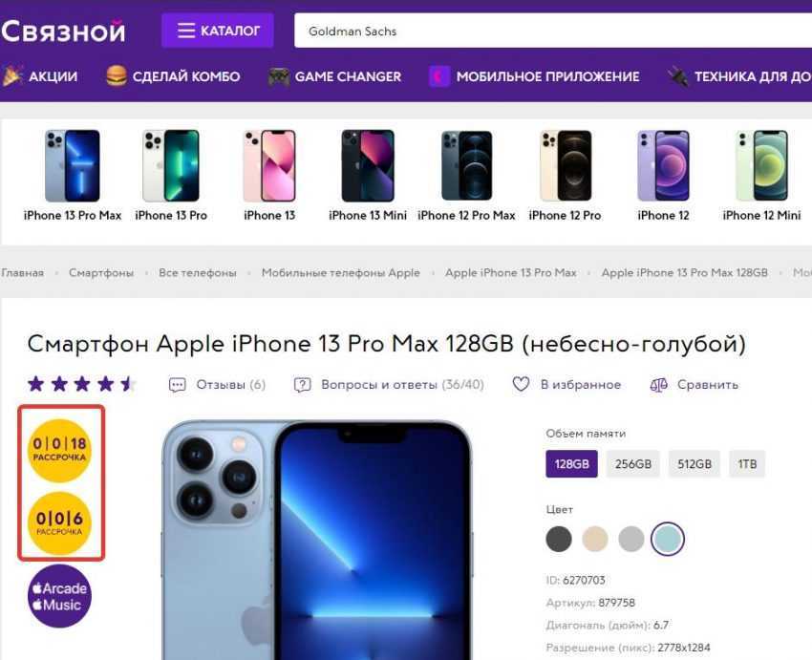Open iPhone 13 Mini thumbnail
The image size is (812, 660).
[x=368, y=176]
